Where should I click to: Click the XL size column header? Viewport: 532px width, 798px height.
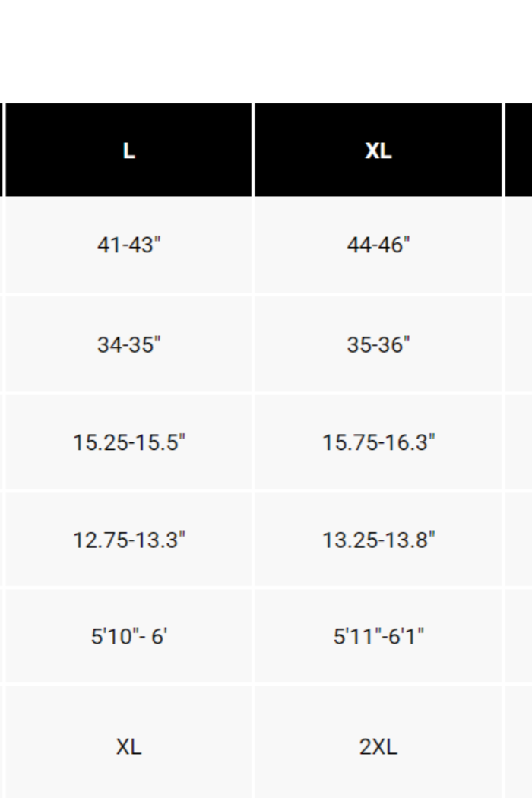click(x=378, y=150)
